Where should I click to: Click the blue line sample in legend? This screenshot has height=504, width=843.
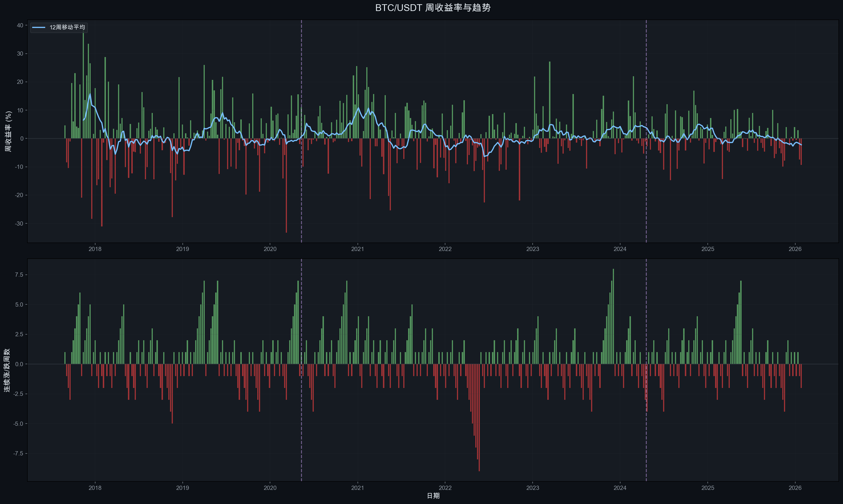click(x=39, y=27)
